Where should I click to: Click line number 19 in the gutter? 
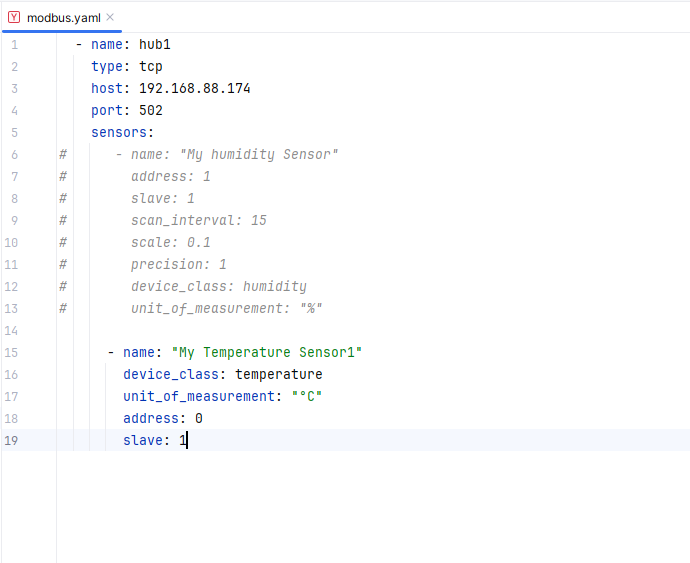point(11,440)
